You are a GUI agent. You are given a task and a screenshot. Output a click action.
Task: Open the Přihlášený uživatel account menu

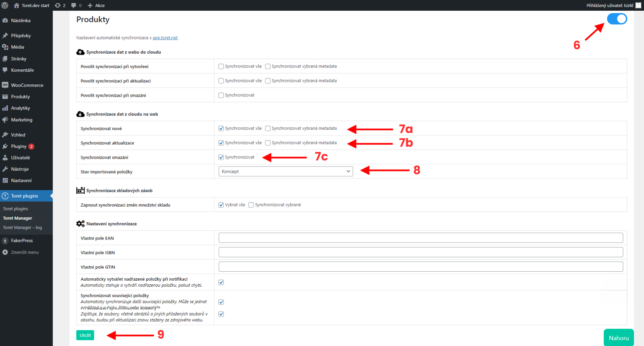point(613,5)
